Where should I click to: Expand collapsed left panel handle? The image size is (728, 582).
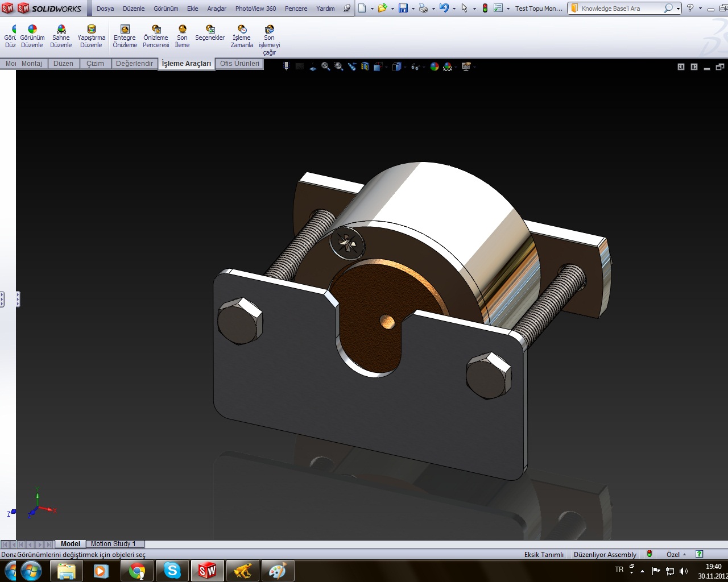pos(18,299)
